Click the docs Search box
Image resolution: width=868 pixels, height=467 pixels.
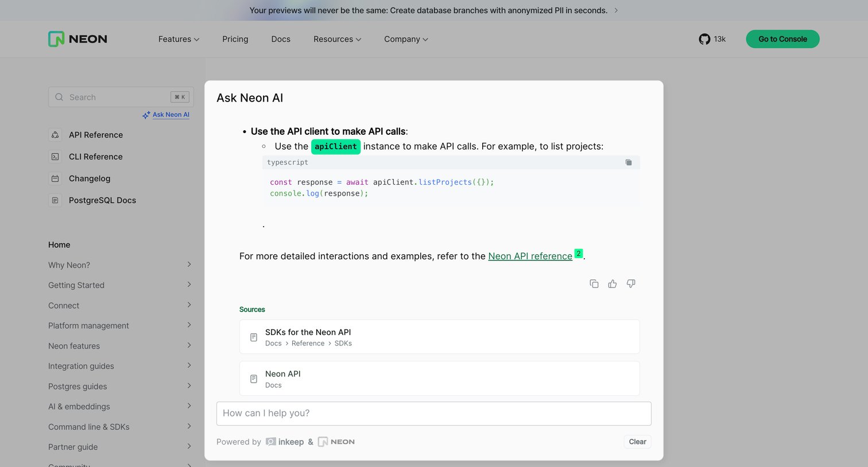click(x=121, y=97)
